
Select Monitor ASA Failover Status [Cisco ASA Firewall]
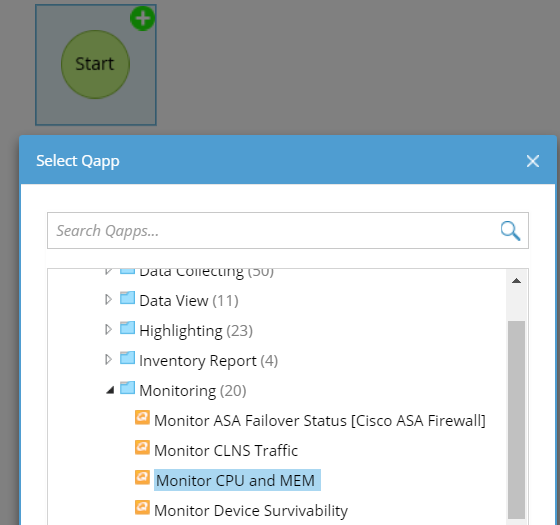pyautogui.click(x=320, y=421)
